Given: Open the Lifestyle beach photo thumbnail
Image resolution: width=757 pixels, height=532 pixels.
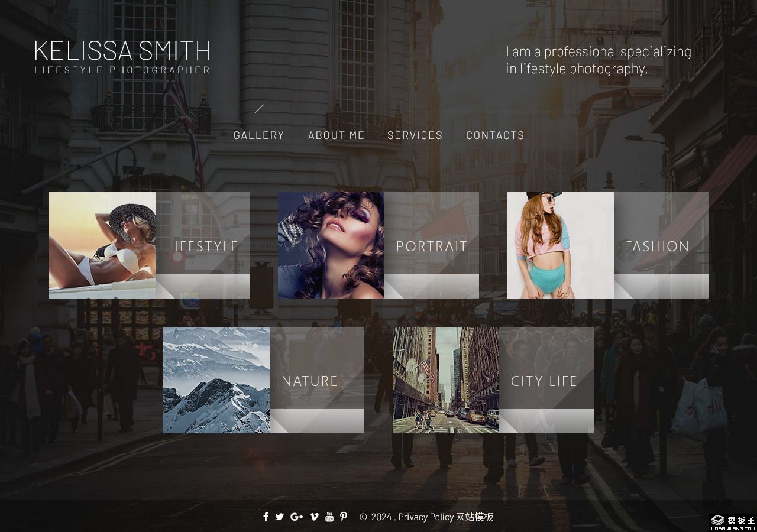Looking at the screenshot, I should pos(102,245).
